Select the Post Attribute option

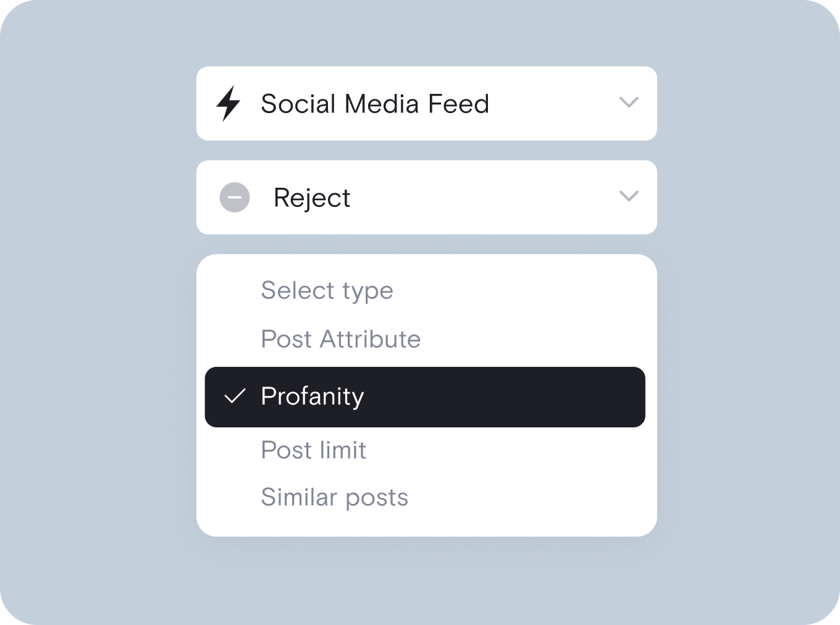click(340, 339)
